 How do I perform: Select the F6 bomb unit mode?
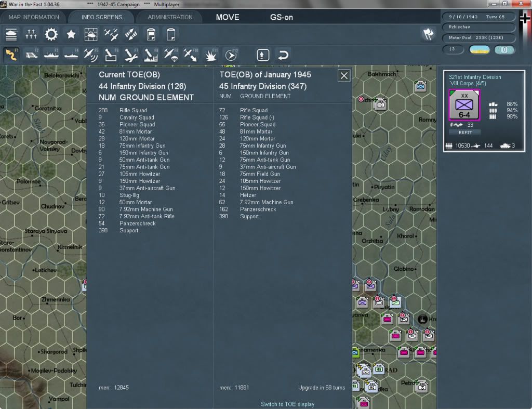click(x=111, y=55)
